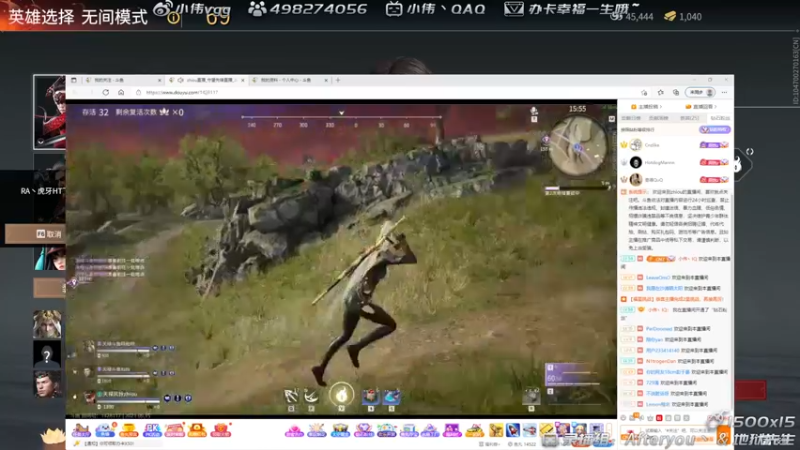Select the purple diamond gift icon

[363, 431]
